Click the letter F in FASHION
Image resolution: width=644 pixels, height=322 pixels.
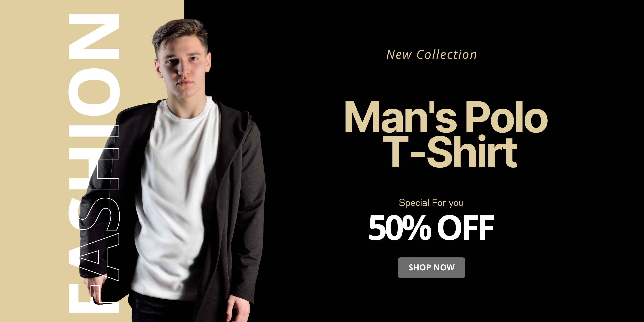coord(94,299)
